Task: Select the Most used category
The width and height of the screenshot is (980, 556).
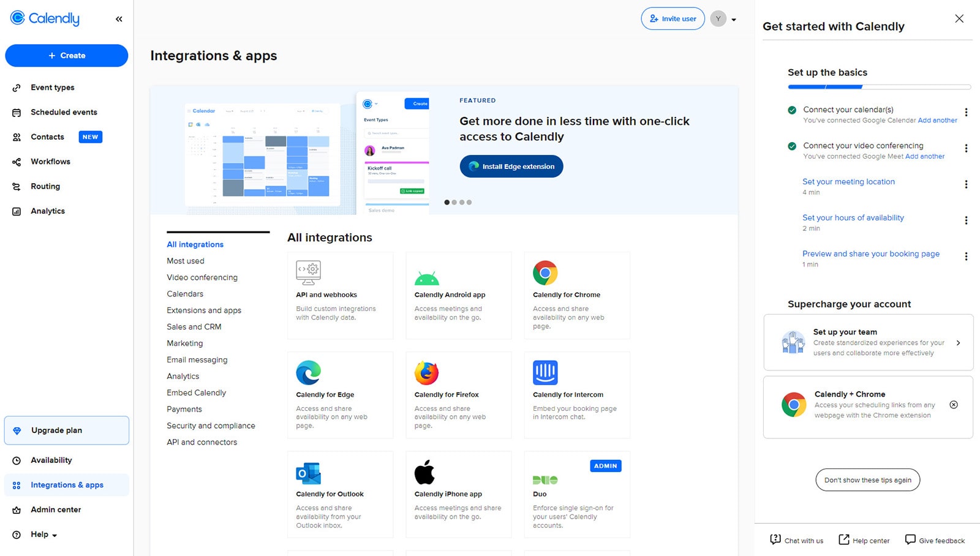Action: click(186, 261)
